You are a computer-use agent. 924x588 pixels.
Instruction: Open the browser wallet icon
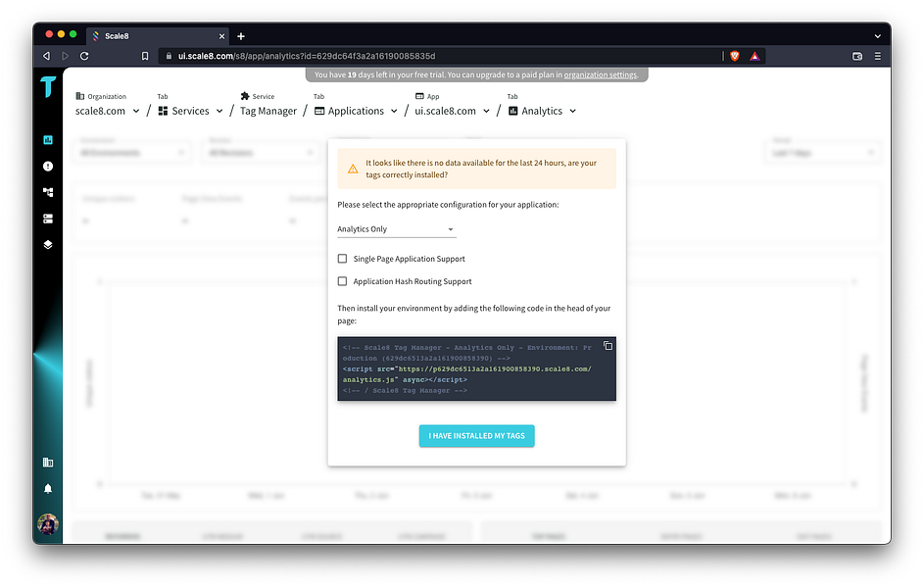pos(857,56)
